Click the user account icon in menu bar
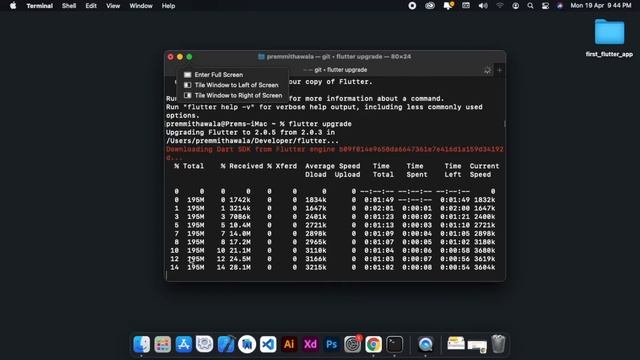Image resolution: width=640 pixels, height=360 pixels. tap(516, 6)
